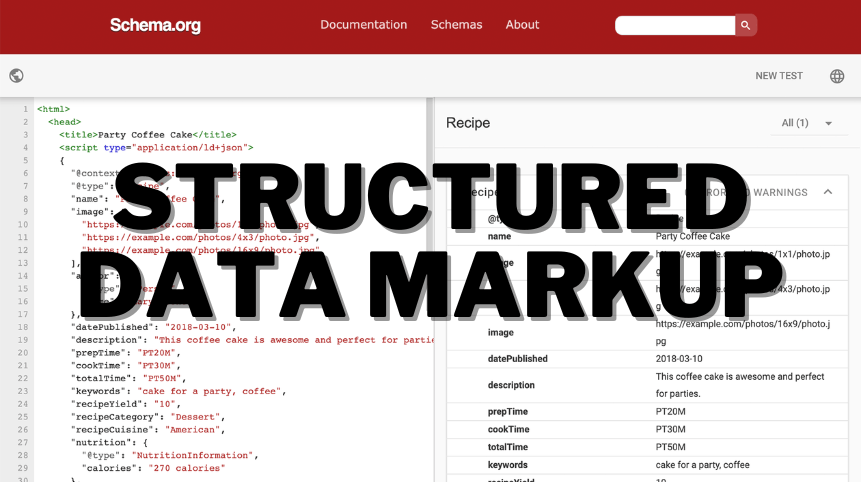Click the '2018-03-10' value in results
Screen dimensions: 861x482
coord(679,358)
